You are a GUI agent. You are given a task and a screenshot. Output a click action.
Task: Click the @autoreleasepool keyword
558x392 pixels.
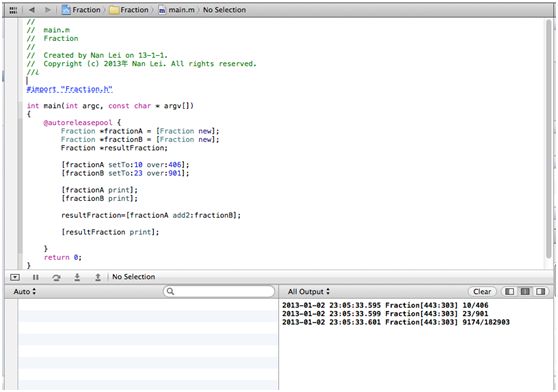click(78, 123)
